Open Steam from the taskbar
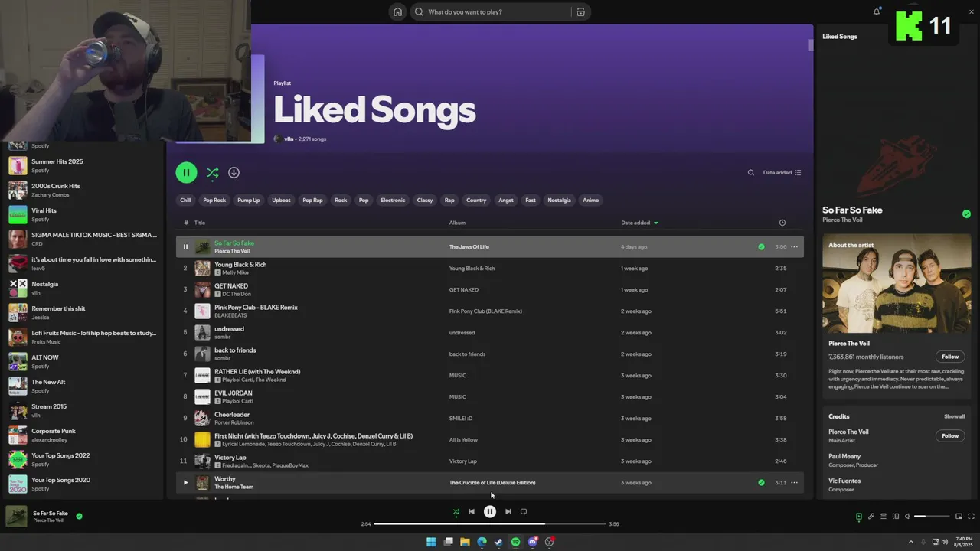The width and height of the screenshot is (980, 551). [x=498, y=542]
